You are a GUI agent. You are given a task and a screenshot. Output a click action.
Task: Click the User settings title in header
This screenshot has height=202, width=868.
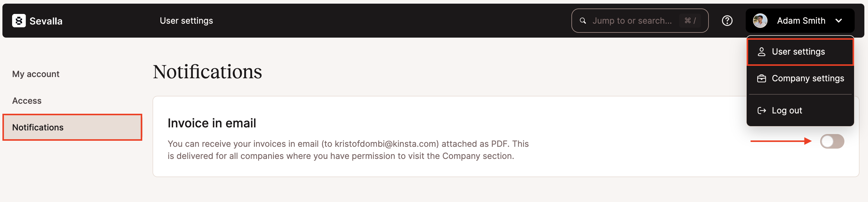[x=186, y=21]
